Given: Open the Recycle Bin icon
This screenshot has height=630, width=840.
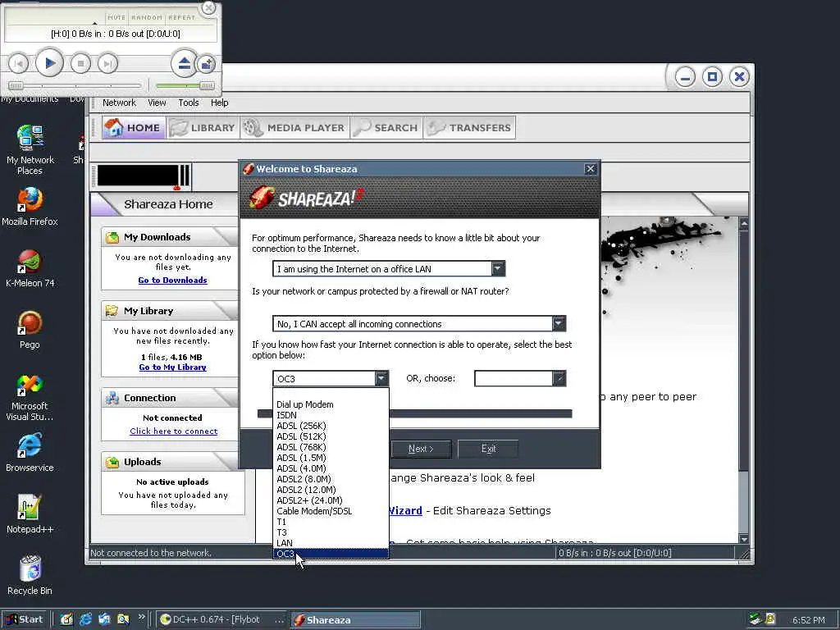Looking at the screenshot, I should [x=30, y=575].
